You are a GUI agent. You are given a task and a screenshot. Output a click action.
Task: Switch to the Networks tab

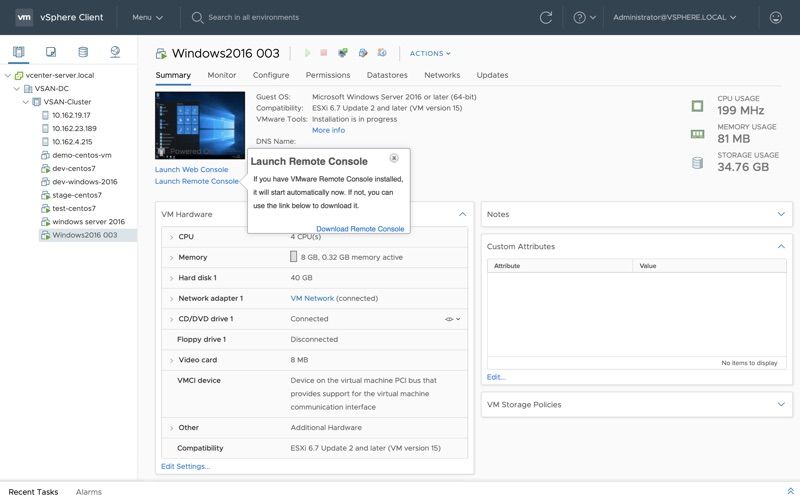(442, 75)
